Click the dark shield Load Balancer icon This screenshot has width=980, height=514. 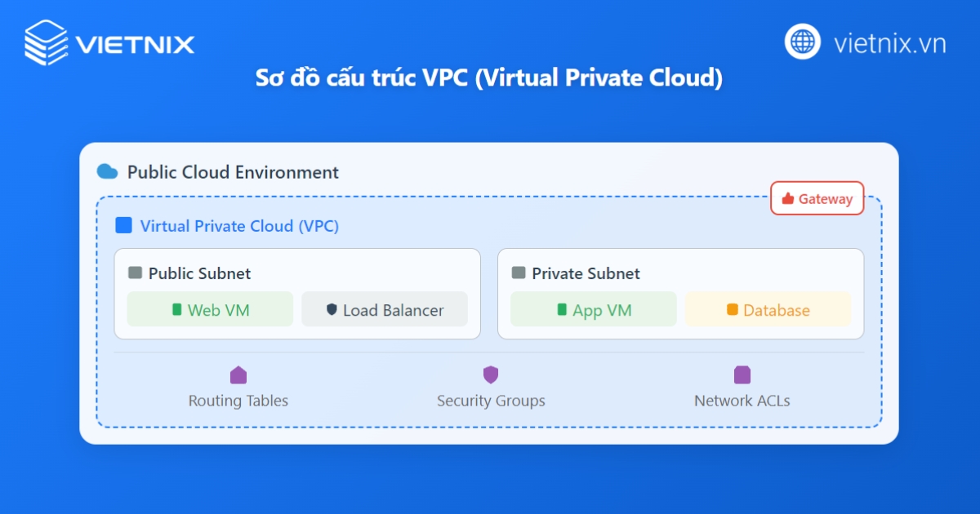(332, 310)
